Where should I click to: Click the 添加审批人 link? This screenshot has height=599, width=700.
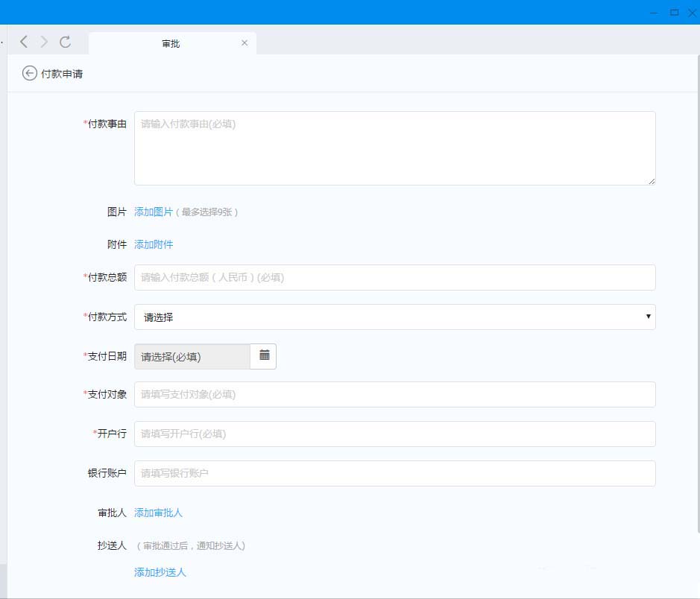158,513
